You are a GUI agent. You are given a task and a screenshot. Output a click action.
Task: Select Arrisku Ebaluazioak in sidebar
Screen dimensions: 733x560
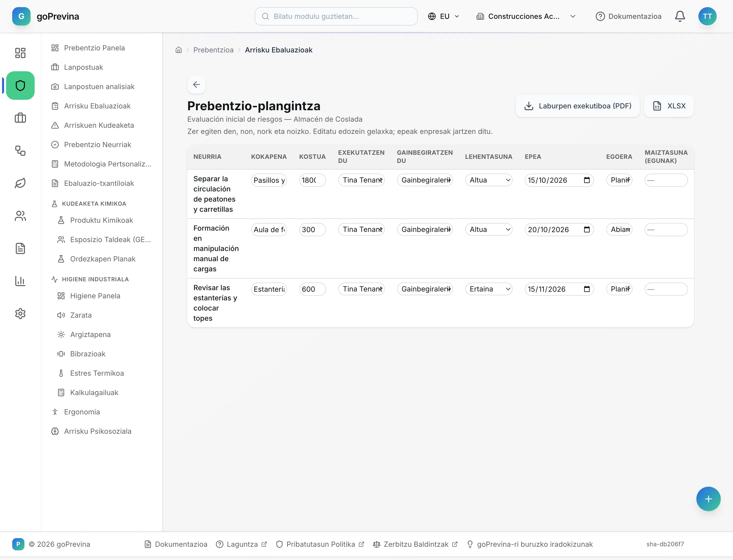coord(102,106)
